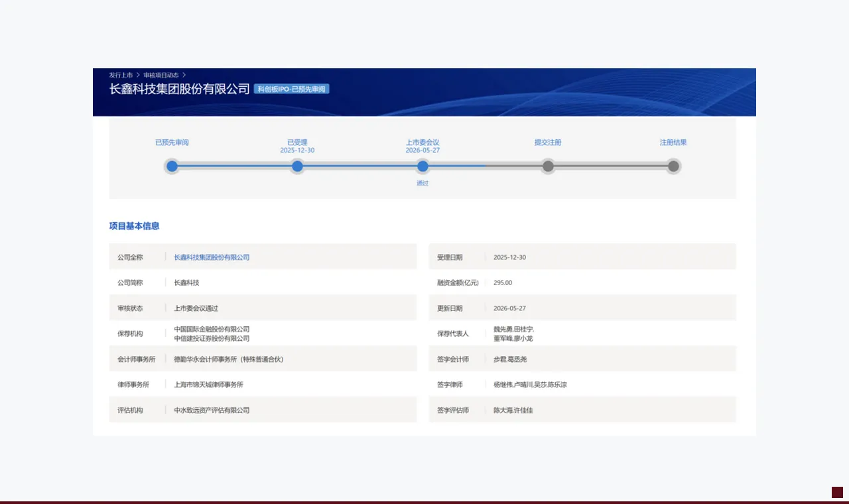Click the 已受理 stage label

[297, 143]
